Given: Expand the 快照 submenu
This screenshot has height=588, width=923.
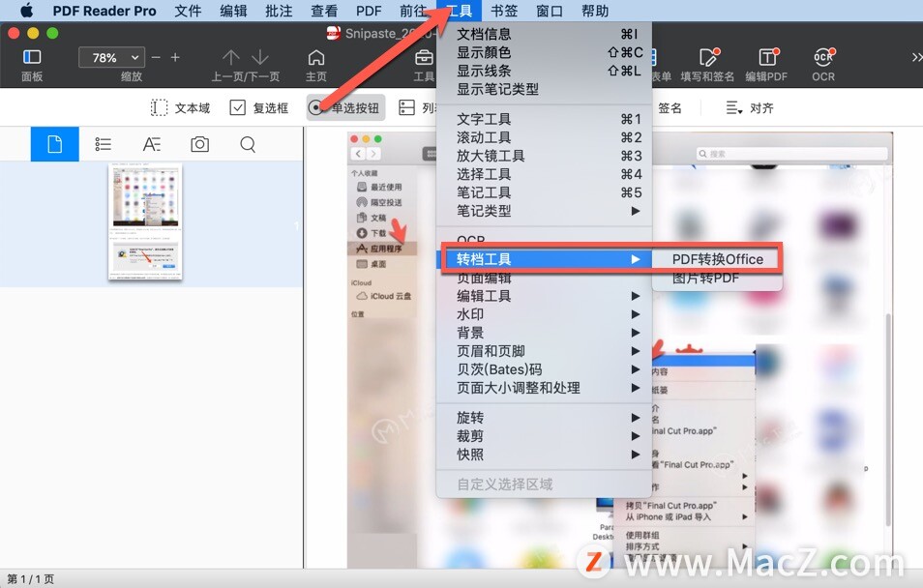Looking at the screenshot, I should coord(544,455).
